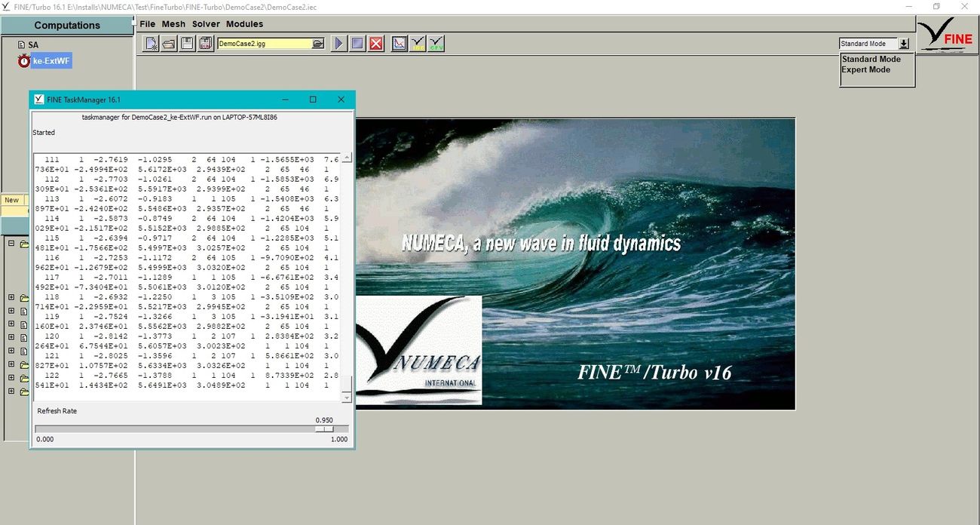The height and width of the screenshot is (525, 980).
Task: Maximize the FINE TaskManager window
Action: click(x=313, y=100)
